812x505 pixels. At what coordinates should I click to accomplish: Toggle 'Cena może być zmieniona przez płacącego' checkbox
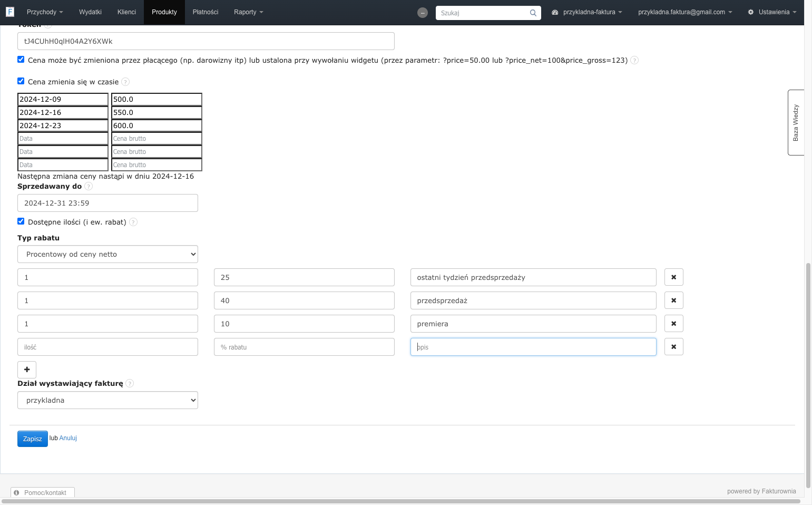tap(21, 60)
